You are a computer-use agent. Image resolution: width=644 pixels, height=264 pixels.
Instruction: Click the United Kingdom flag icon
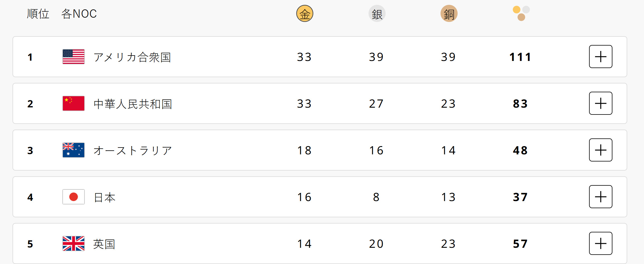pos(73,243)
